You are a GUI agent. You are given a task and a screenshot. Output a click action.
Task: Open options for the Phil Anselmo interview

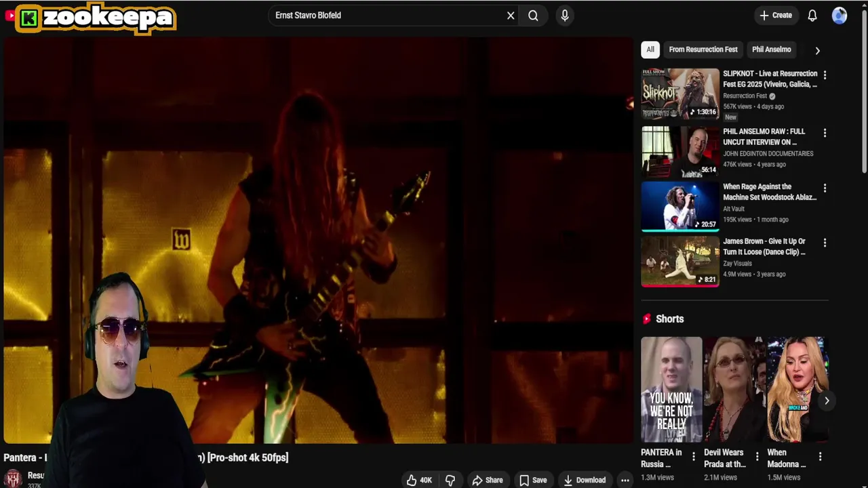click(825, 133)
